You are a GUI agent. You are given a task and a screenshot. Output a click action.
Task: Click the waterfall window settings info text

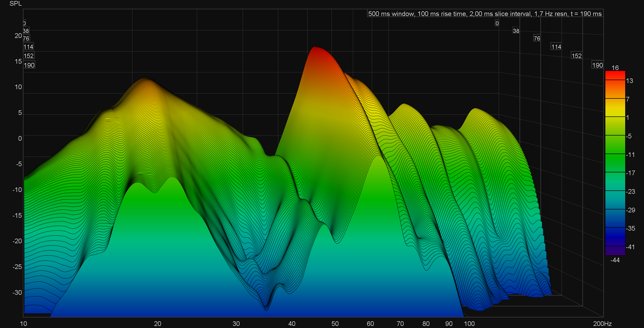click(485, 14)
